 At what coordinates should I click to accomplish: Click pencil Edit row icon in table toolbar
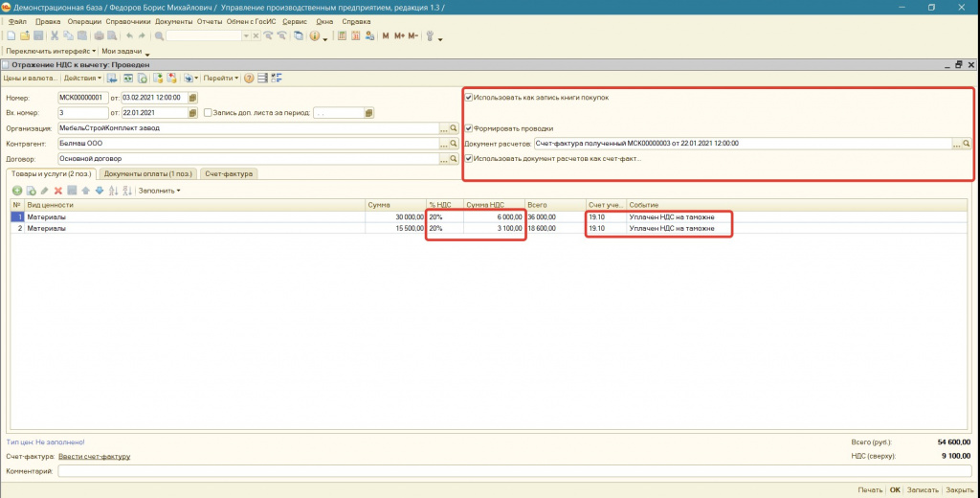[44, 191]
